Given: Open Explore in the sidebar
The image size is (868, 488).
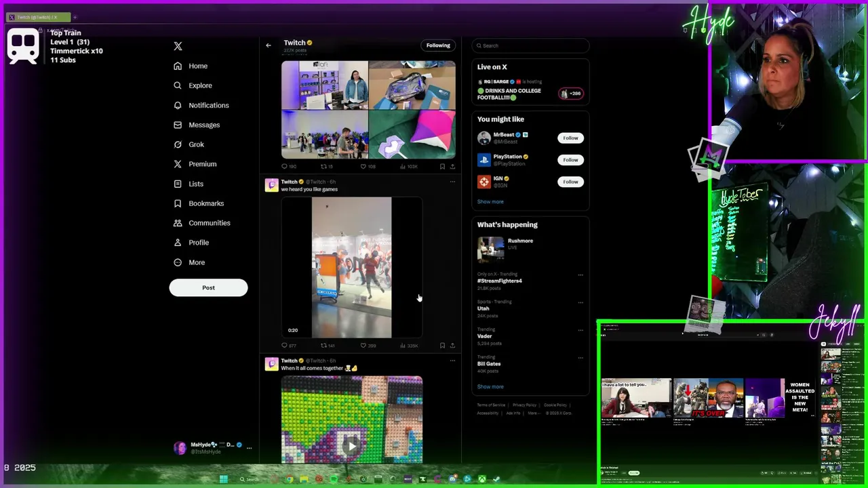Looking at the screenshot, I should click(193, 85).
